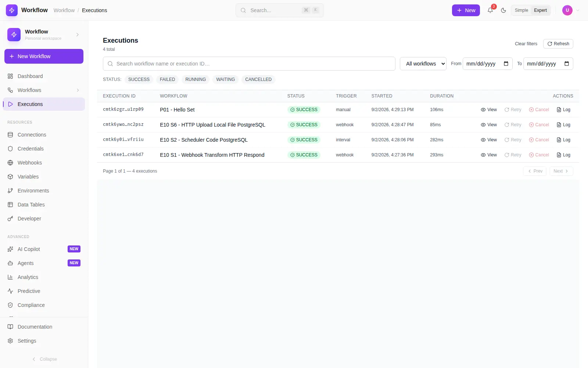The width and height of the screenshot is (588, 368).
Task: Open From date calendar picker
Action: (506, 64)
